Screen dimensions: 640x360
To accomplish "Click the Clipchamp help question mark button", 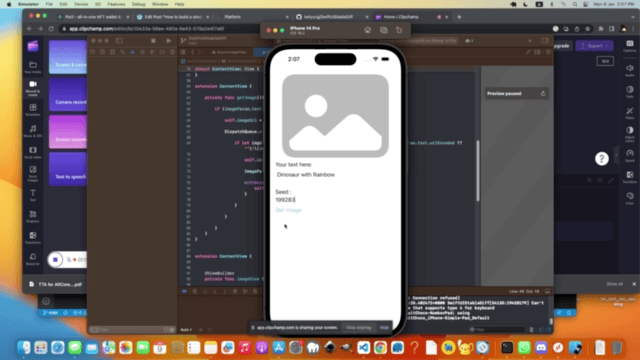I will (602, 159).
